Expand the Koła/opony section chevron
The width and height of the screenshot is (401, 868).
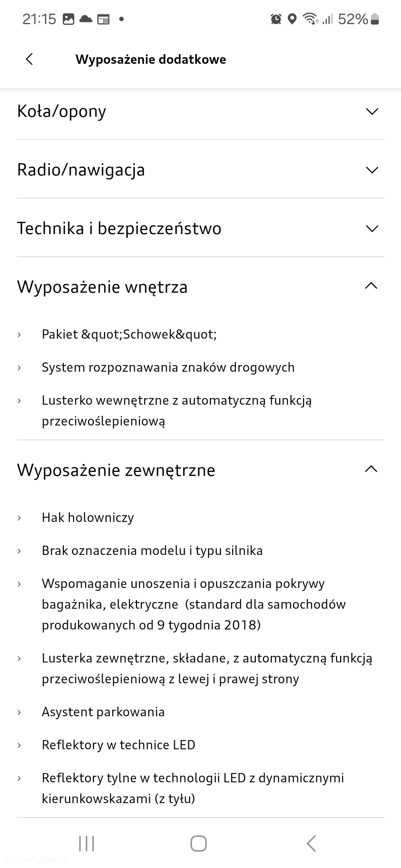coord(372,111)
